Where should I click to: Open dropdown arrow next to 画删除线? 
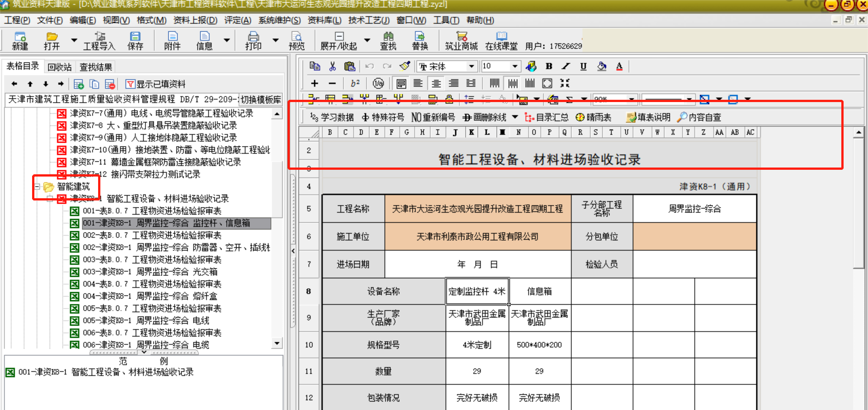tap(515, 117)
